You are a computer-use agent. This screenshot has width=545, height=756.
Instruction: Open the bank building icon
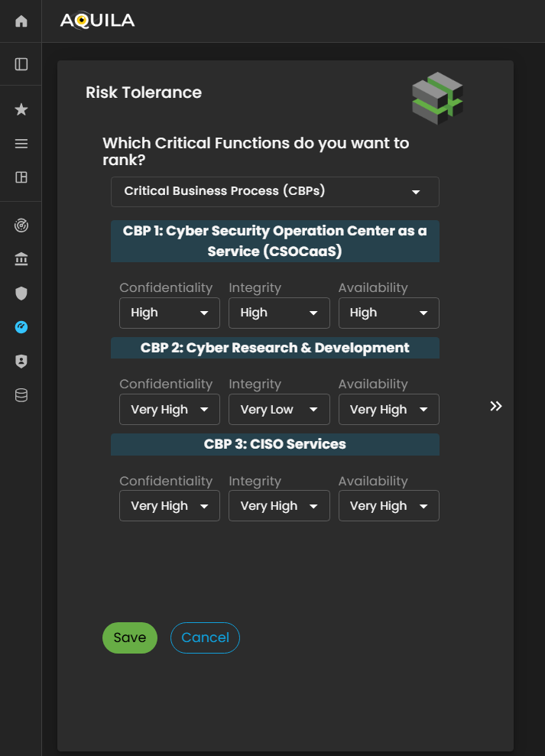click(x=21, y=260)
